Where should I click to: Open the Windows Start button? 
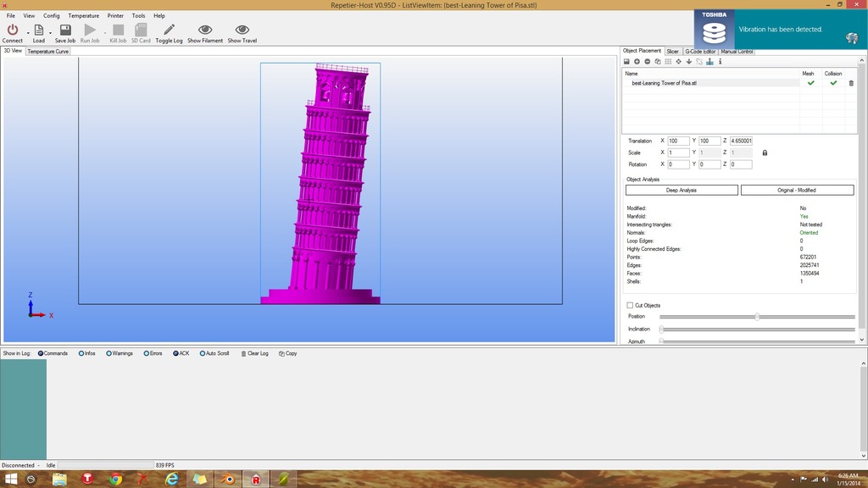tap(10, 480)
